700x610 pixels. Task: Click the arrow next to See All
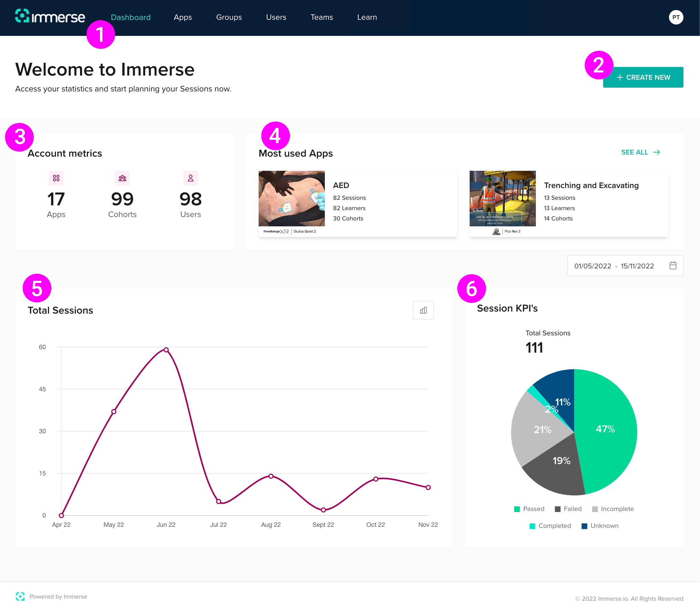657,152
